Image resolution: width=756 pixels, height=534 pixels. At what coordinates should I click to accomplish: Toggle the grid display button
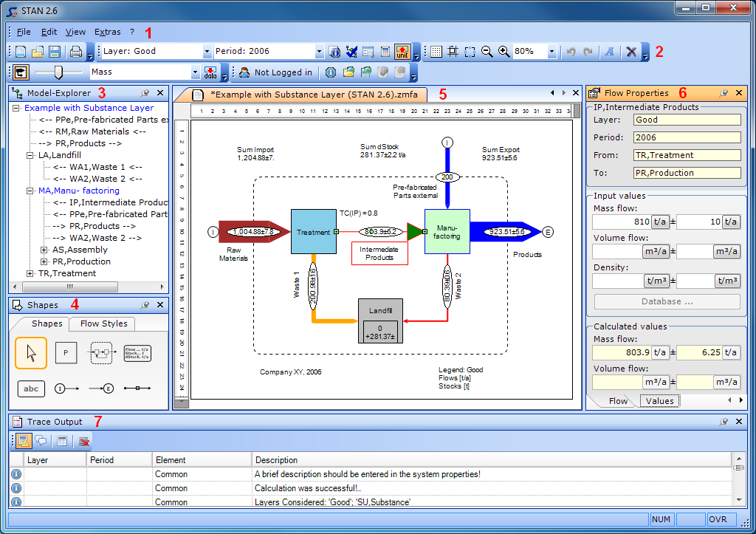(x=436, y=52)
